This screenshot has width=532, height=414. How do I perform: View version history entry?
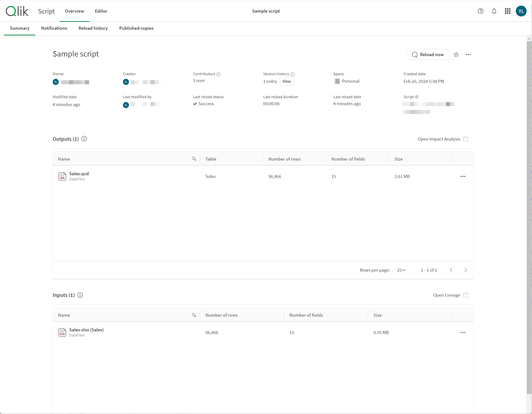pos(287,81)
